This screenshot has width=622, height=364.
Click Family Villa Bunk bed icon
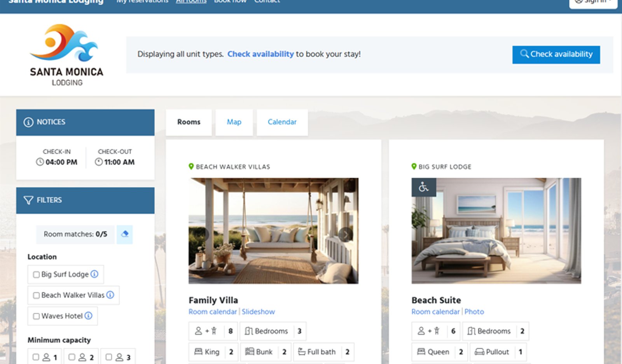coord(250,352)
